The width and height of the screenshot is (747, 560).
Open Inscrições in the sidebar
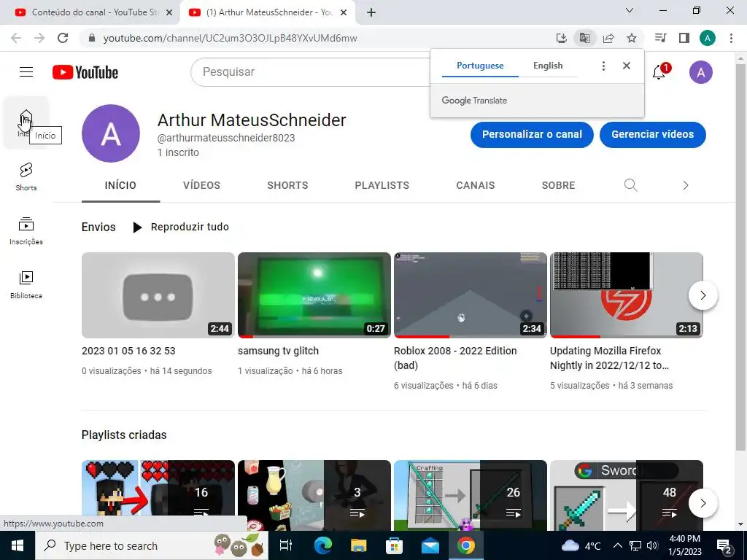coord(26,231)
